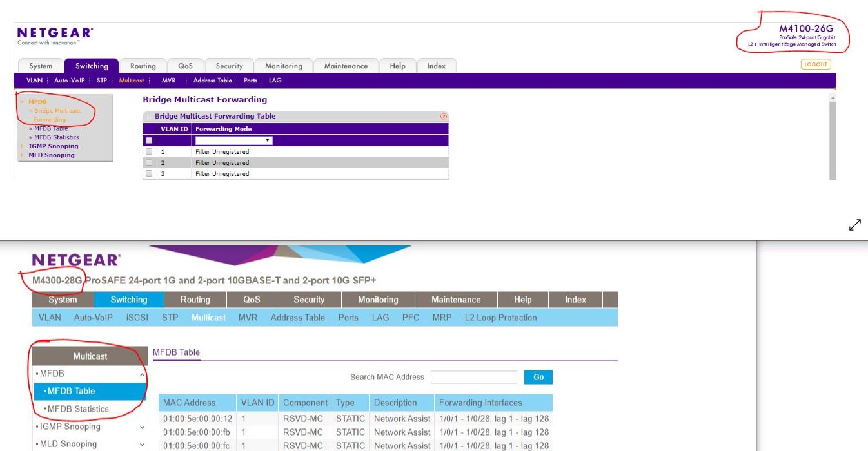Expand IGMP Snooping in M4300 sidebar
The height and width of the screenshot is (451, 868).
click(x=141, y=427)
